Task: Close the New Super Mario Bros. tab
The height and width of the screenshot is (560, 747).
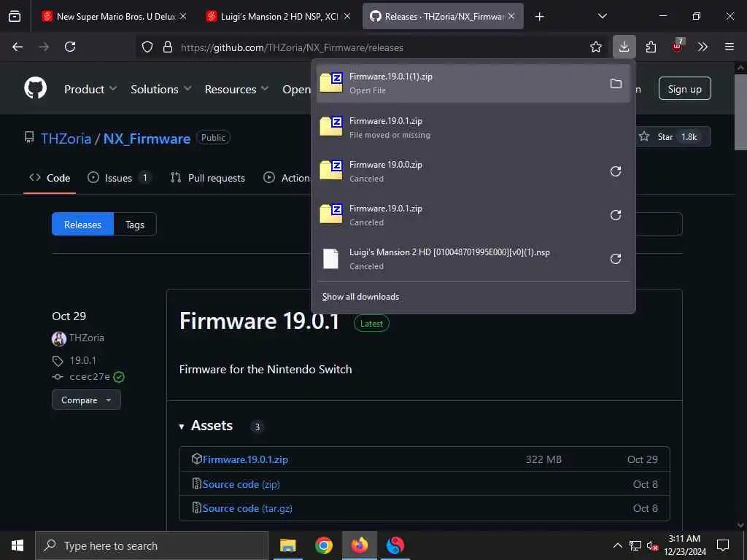Action: [x=183, y=16]
